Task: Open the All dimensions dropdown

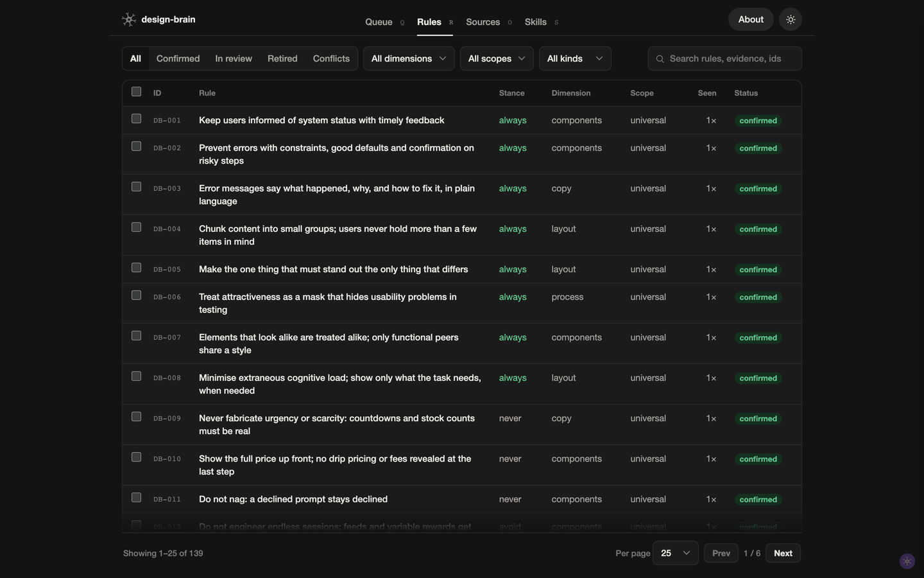Action: 409,58
